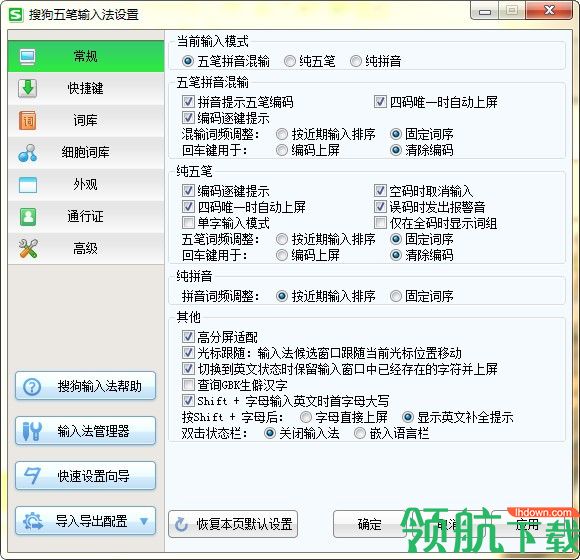Switch to the 词库 tab

click(86, 121)
